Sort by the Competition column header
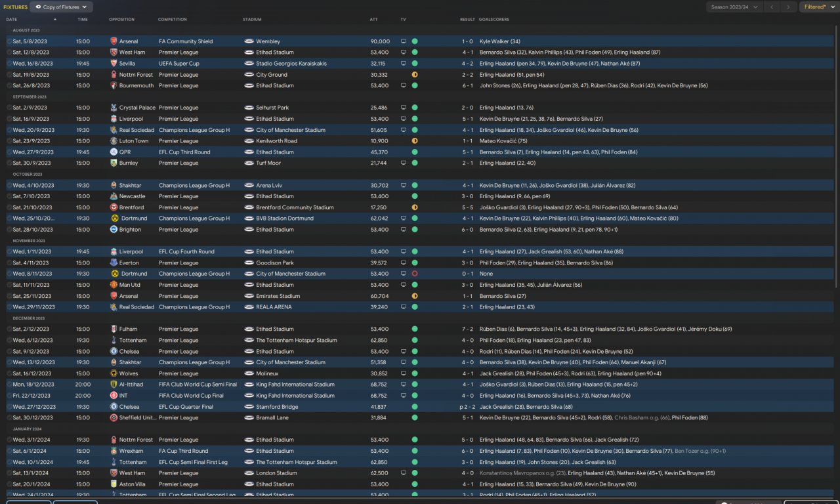 [x=173, y=20]
